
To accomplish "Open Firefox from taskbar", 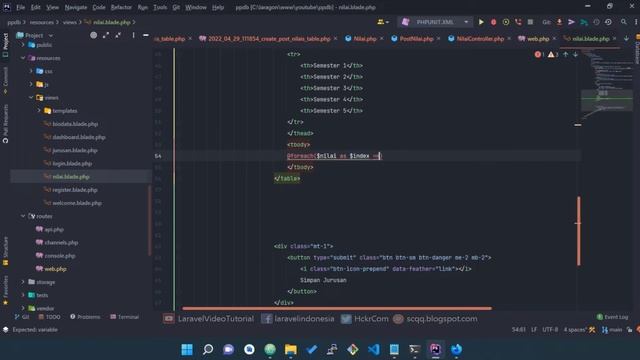I will 456,349.
